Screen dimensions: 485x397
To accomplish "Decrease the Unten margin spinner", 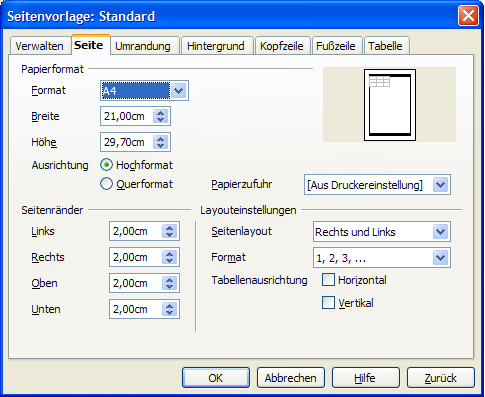I will coord(169,313).
